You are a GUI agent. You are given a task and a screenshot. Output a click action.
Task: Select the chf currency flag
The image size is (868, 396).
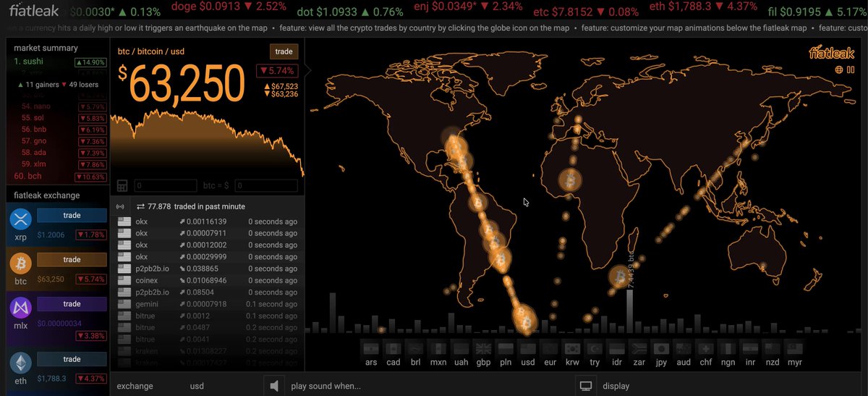(706, 348)
